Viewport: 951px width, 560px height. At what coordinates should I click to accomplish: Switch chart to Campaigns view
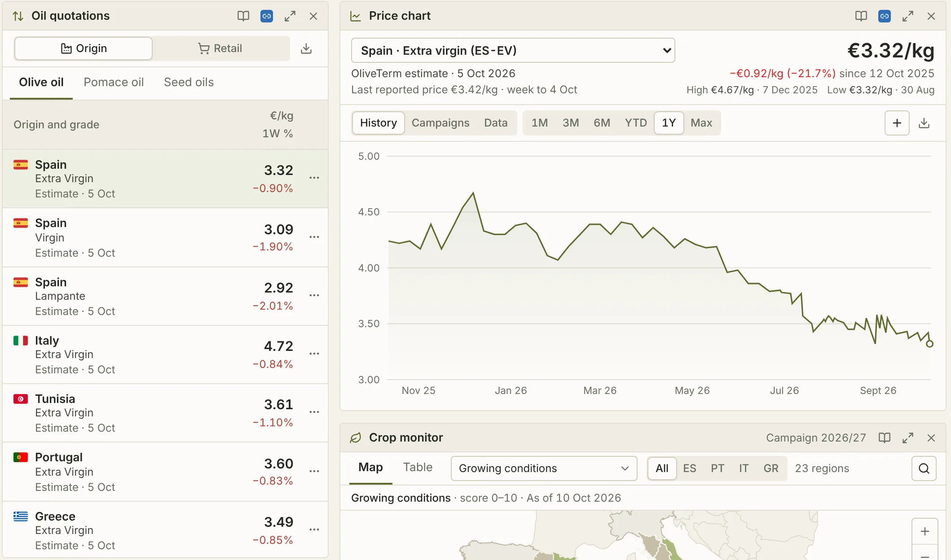point(440,123)
